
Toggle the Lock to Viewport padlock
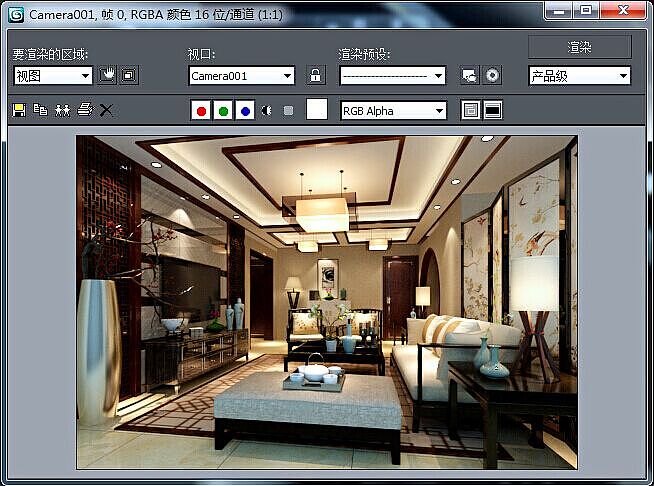pyautogui.click(x=315, y=76)
